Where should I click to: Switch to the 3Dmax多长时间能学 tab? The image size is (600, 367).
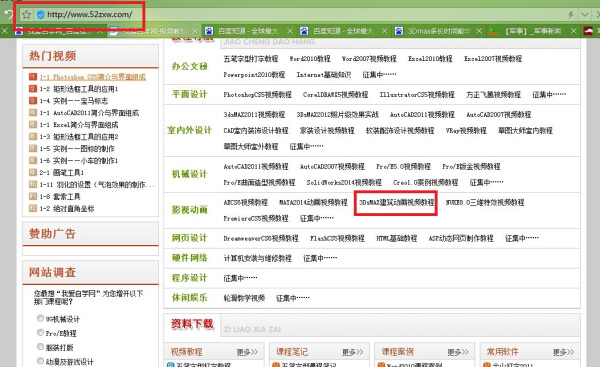(438, 31)
